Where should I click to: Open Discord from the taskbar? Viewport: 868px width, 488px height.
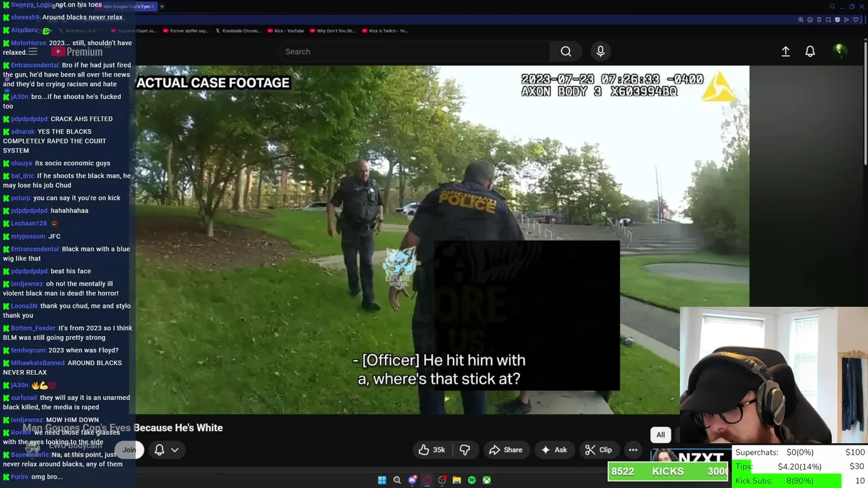[412, 480]
